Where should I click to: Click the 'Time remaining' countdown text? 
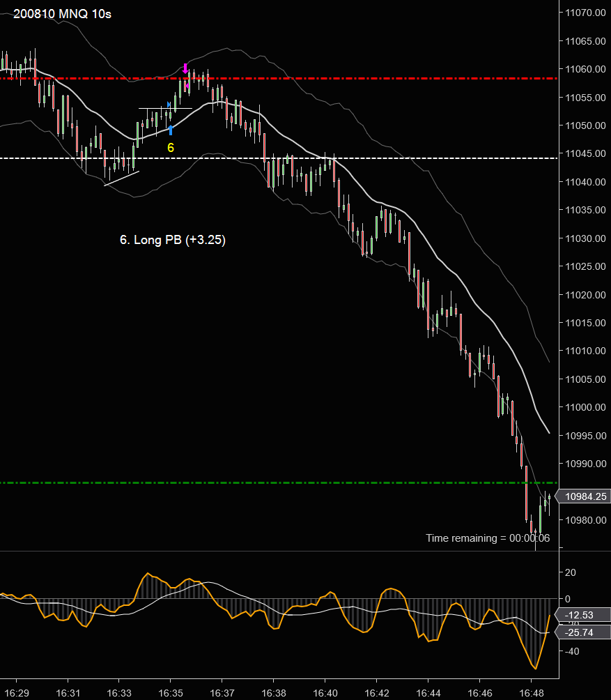point(488,538)
